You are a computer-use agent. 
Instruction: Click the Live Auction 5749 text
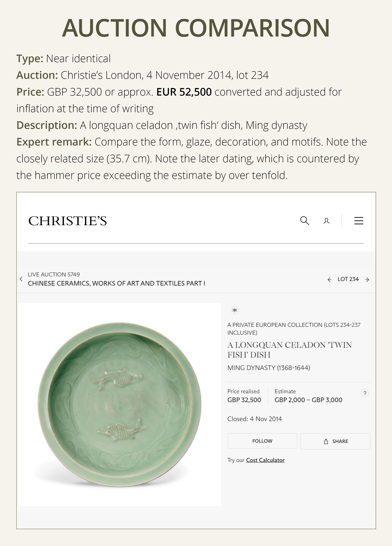tap(54, 274)
